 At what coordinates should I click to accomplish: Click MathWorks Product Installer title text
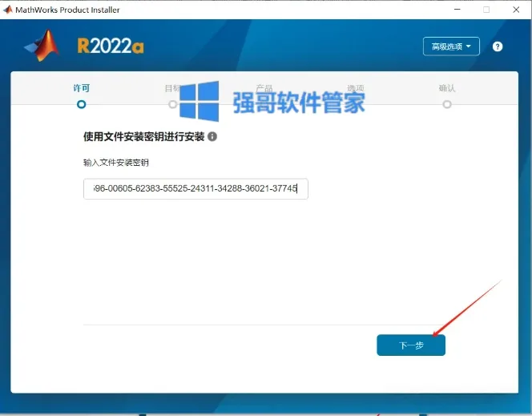click(x=67, y=10)
